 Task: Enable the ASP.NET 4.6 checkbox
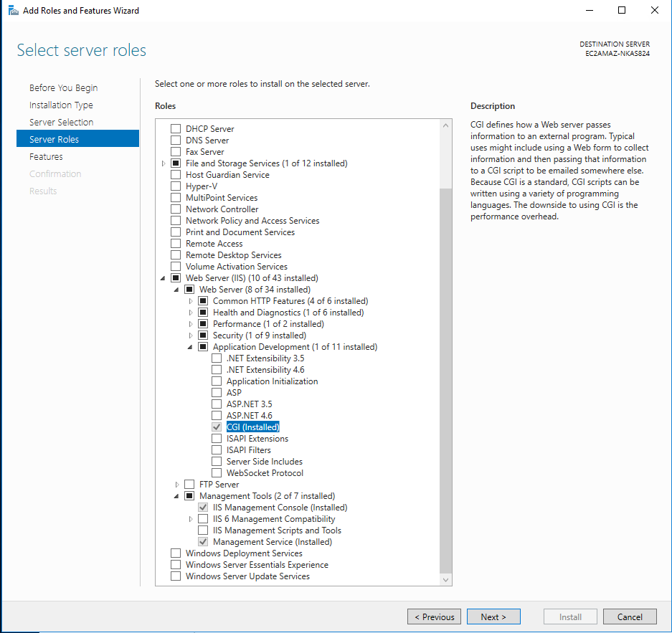tap(217, 416)
